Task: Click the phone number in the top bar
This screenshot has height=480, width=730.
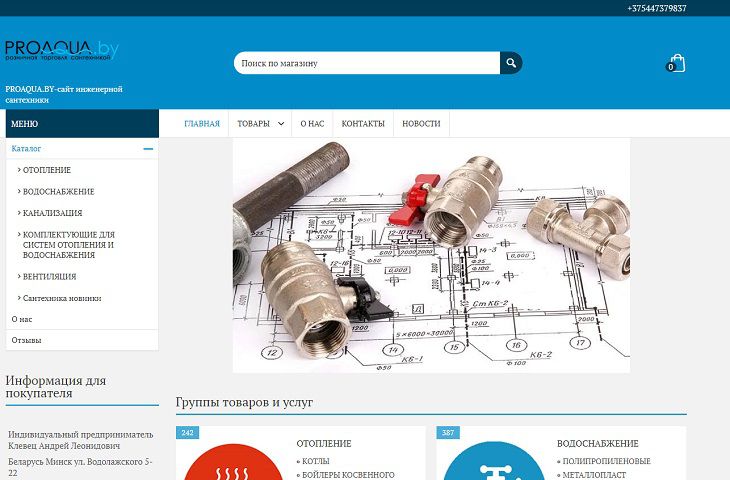Action: tap(656, 8)
